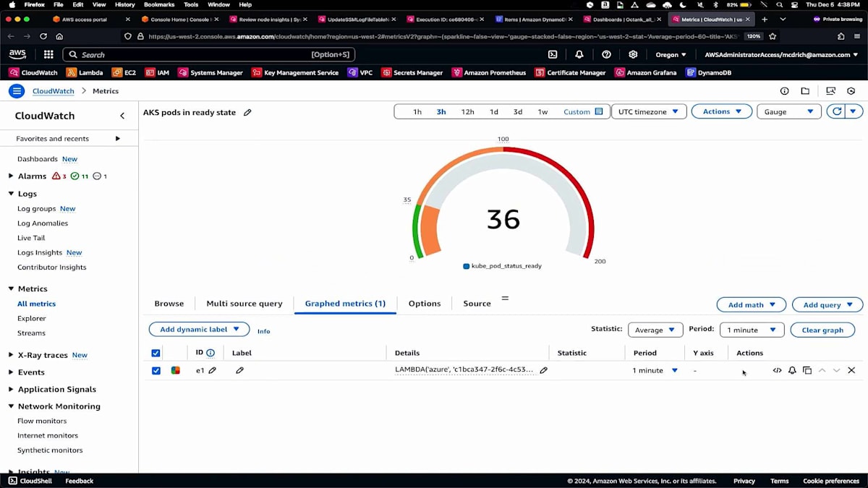Open the DynamoDB favorites shortcut
The image size is (868, 488).
[708, 72]
